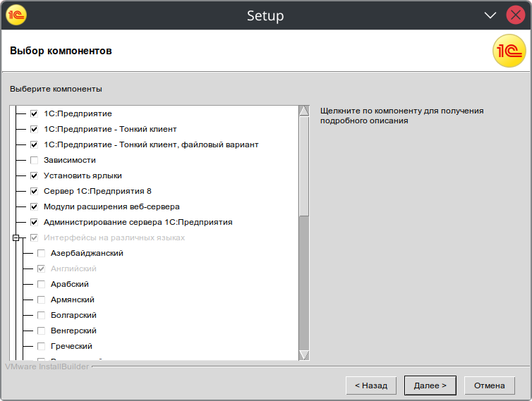
Task: Enable the Зависимости checkbox
Action: pos(34,160)
